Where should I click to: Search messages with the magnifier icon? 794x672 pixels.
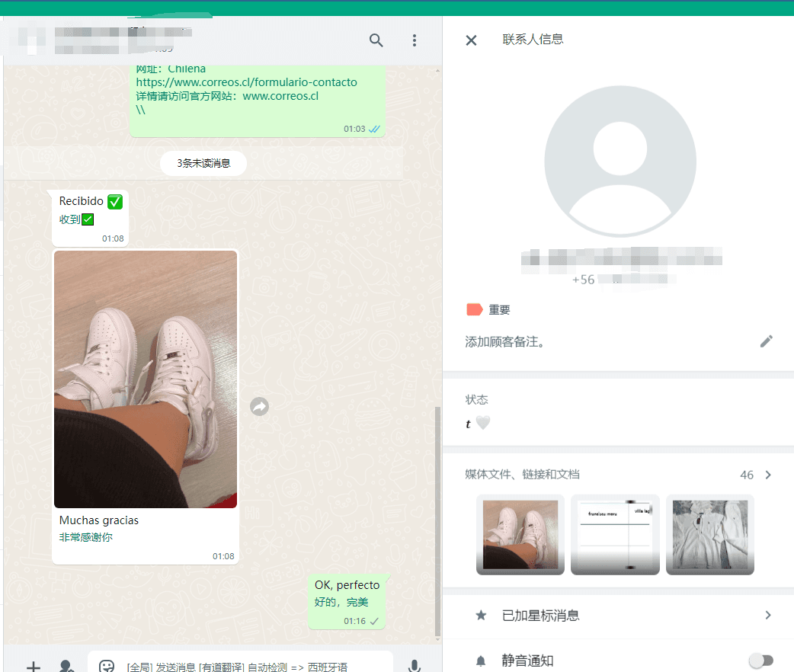pos(376,40)
